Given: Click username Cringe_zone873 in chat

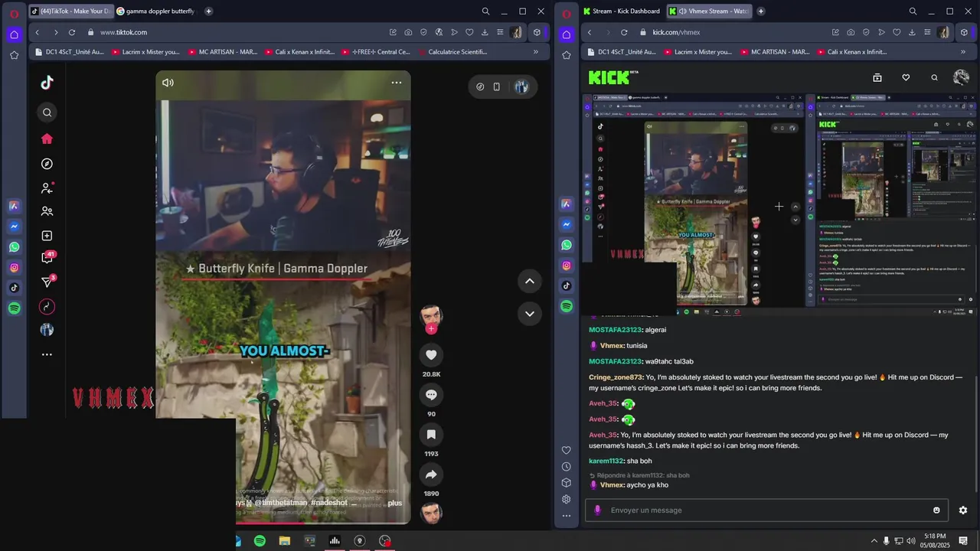Looking at the screenshot, I should click(x=616, y=377).
